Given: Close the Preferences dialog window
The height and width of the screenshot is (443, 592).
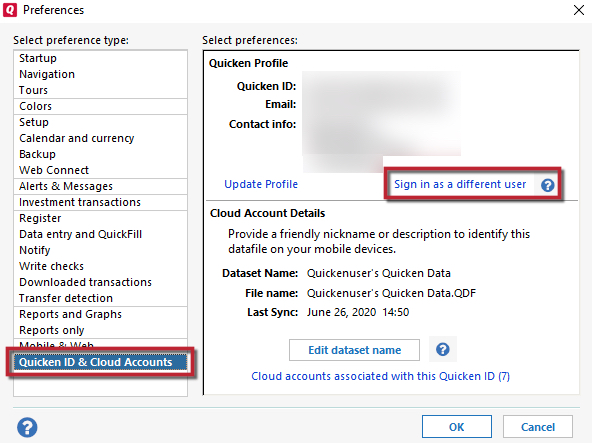Looking at the screenshot, I should pos(579,10).
